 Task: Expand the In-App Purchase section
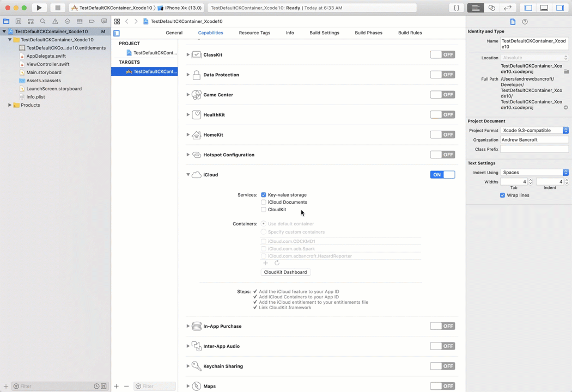click(188, 326)
